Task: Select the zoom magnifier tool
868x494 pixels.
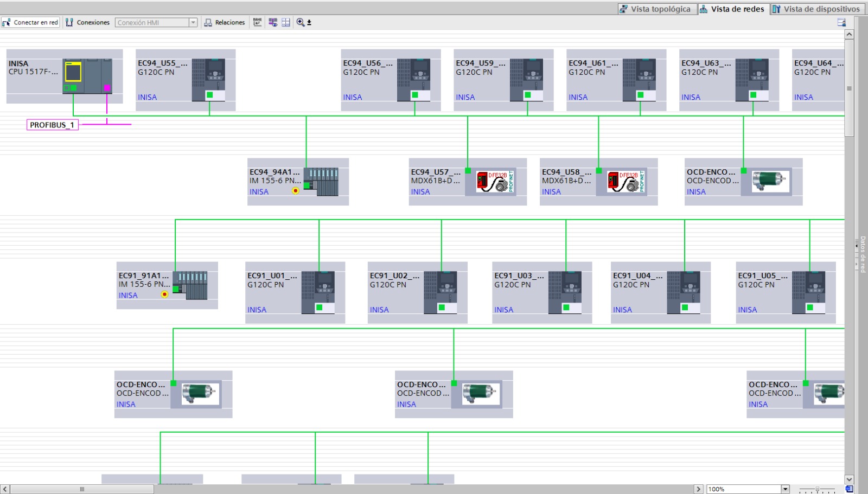Action: pyautogui.click(x=301, y=22)
